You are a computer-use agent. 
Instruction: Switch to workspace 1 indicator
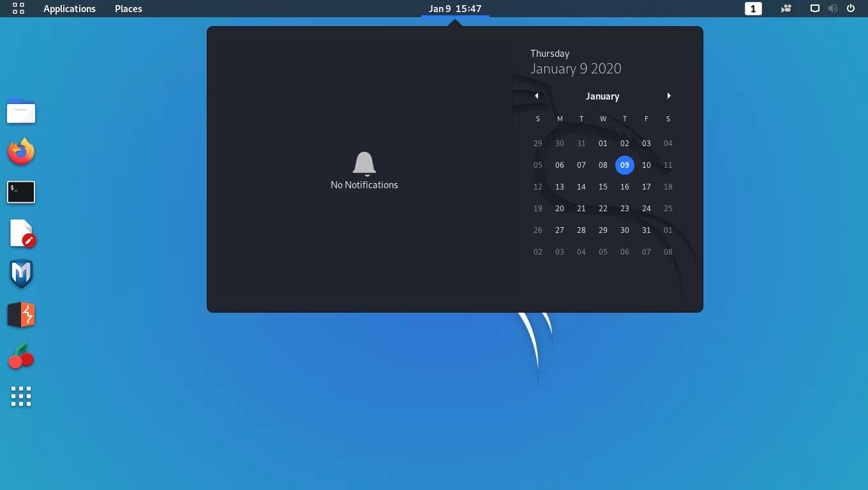752,8
